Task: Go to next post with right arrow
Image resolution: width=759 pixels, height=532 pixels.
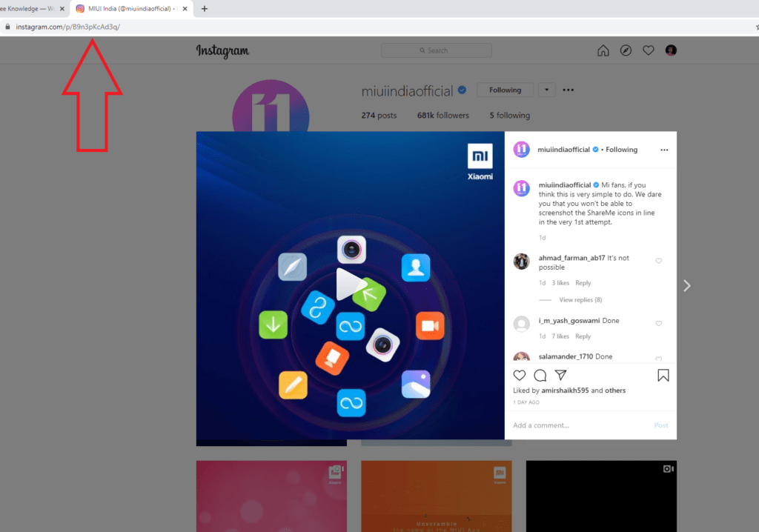Action: coord(686,285)
